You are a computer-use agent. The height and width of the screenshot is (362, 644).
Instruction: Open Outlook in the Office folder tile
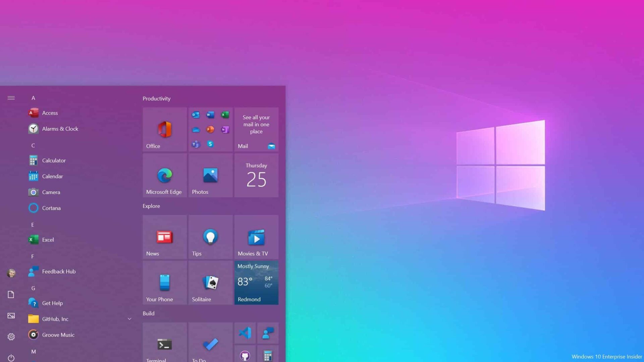(196, 115)
